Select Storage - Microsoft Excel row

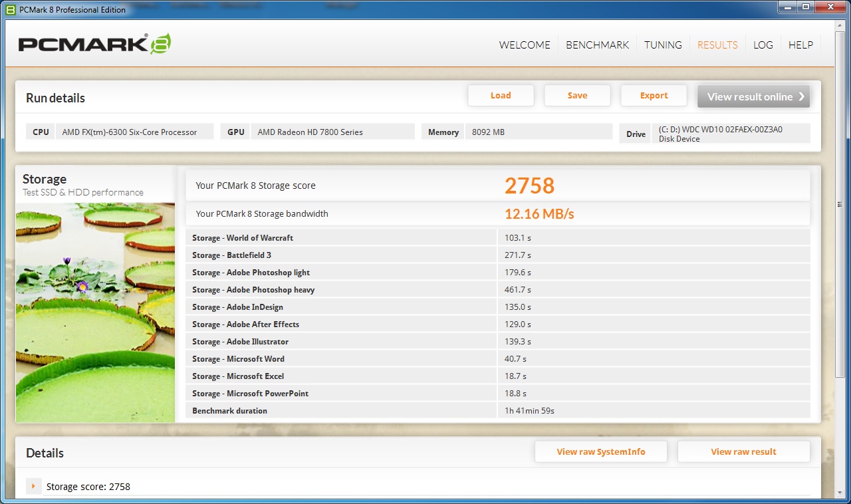[498, 376]
